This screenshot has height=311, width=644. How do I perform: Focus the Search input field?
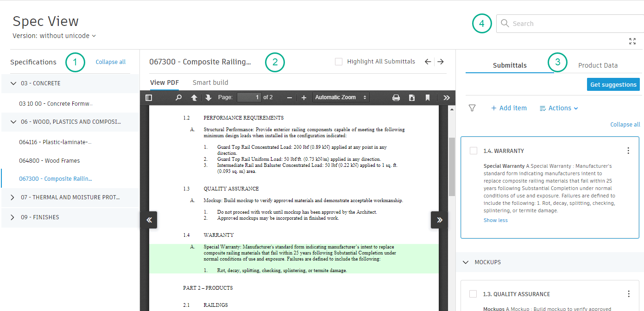coord(570,24)
